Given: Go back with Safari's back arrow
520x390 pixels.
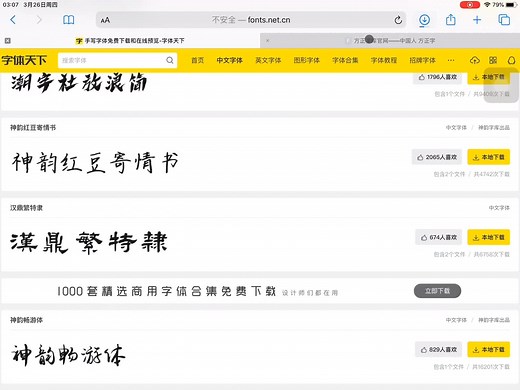Looking at the screenshot, I should coord(13,20).
